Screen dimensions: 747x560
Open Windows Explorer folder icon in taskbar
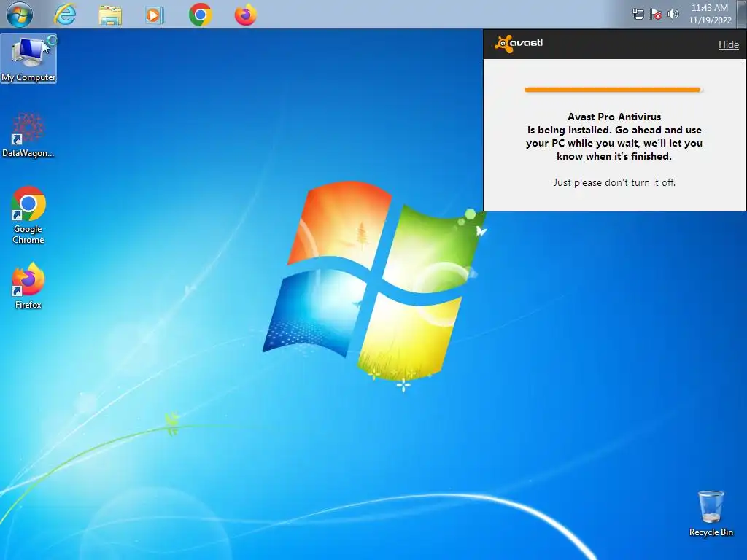coord(110,15)
